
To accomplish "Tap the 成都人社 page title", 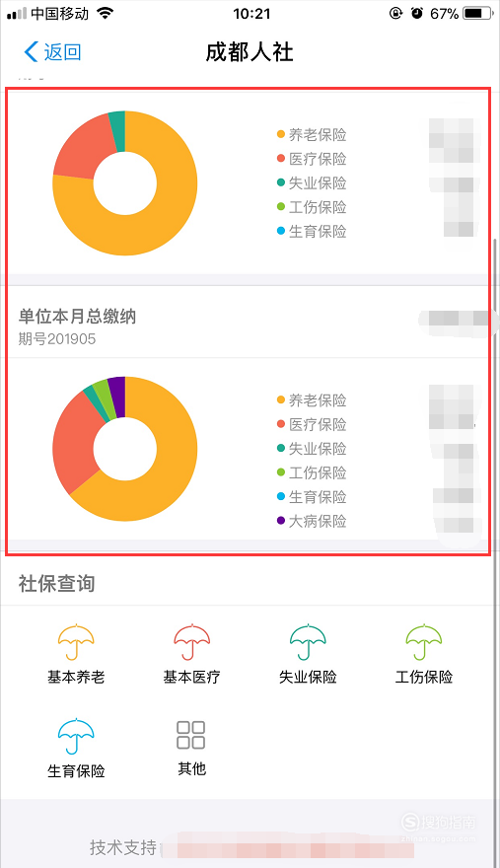I will [x=250, y=52].
